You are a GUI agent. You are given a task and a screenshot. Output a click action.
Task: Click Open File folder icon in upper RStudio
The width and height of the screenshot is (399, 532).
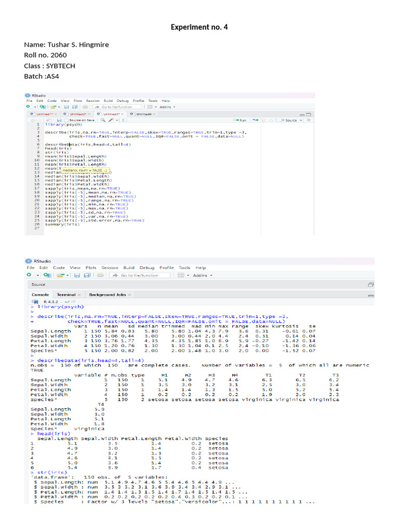(52, 107)
